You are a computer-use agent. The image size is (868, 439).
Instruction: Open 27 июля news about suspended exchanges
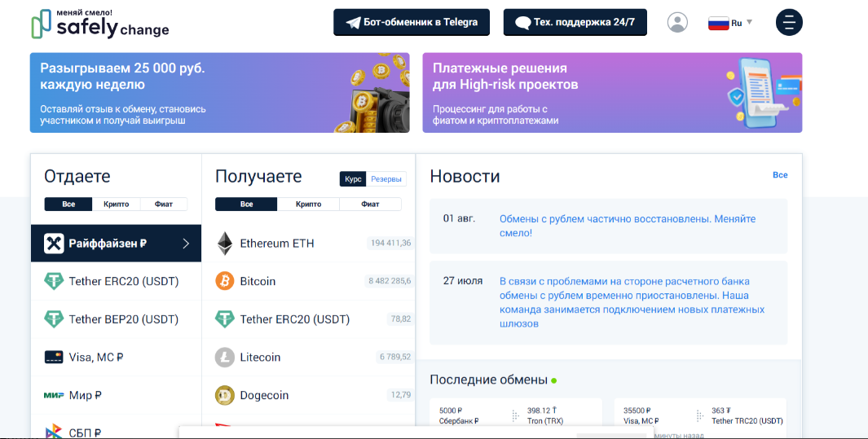tap(608, 302)
